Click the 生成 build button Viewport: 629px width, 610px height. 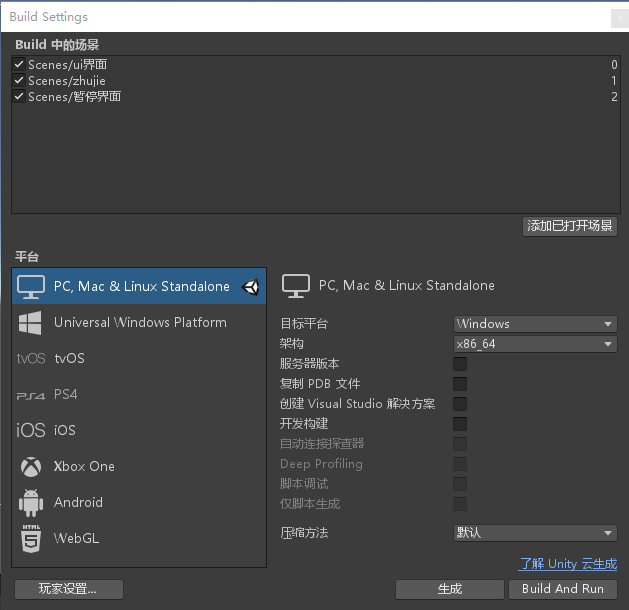[450, 589]
